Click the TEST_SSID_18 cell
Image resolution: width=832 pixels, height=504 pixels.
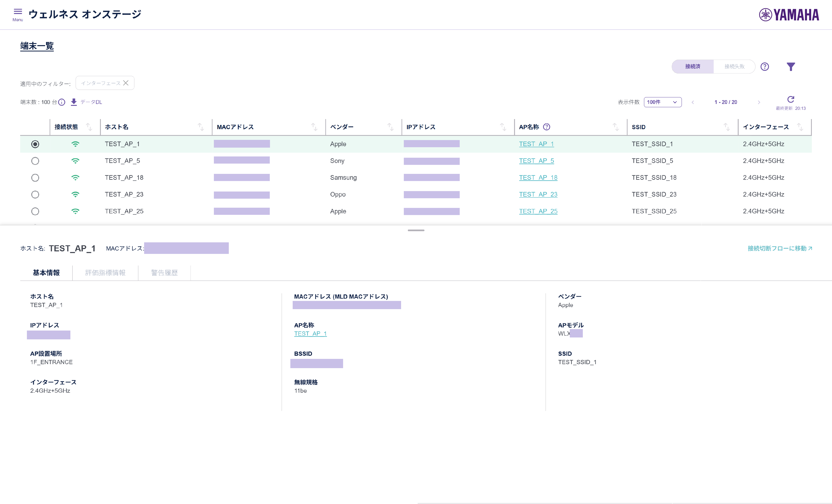[x=654, y=178]
